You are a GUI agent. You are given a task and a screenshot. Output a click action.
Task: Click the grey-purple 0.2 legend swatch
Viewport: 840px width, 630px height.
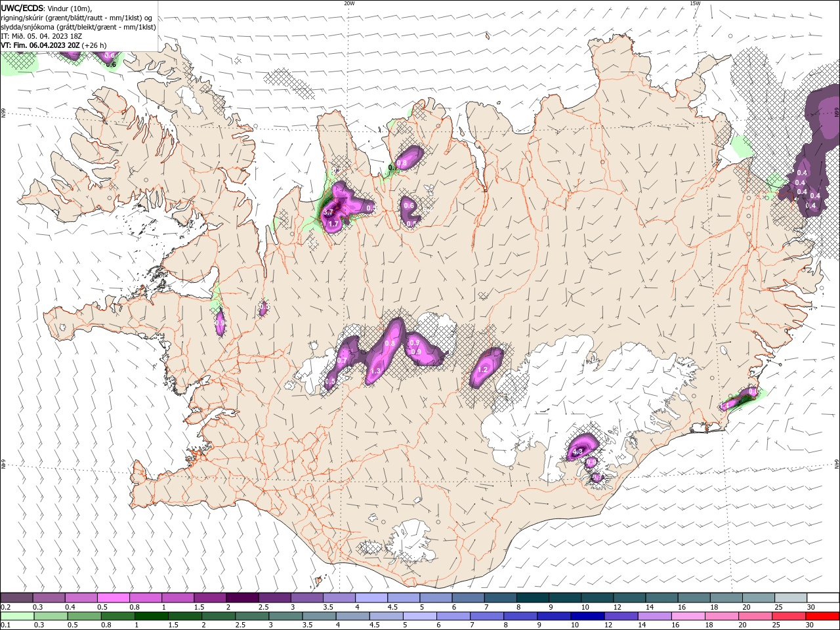coord(16,598)
